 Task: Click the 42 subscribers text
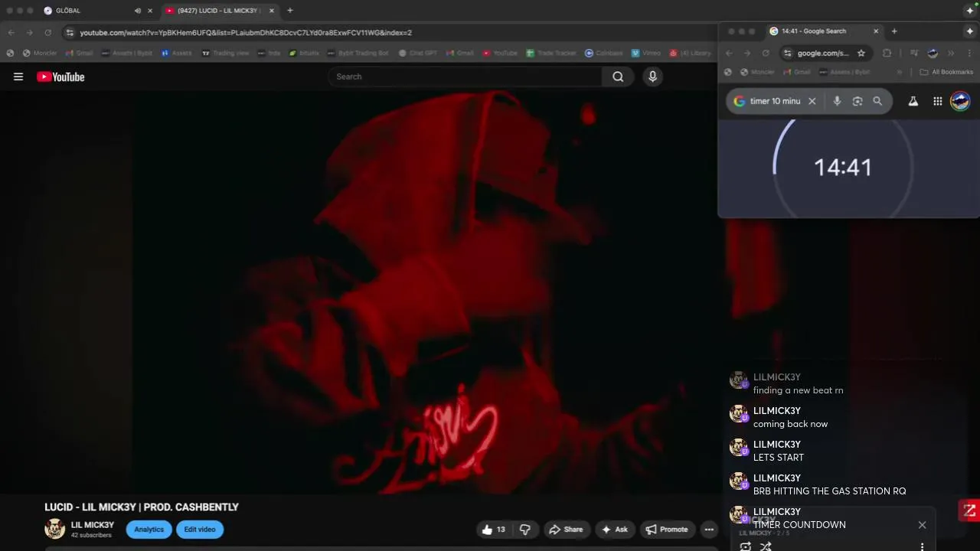(91, 535)
